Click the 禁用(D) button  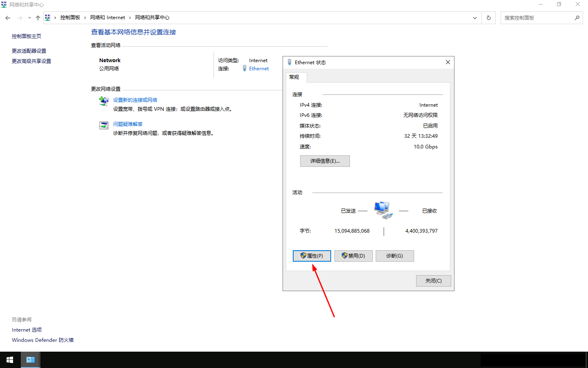pos(353,256)
